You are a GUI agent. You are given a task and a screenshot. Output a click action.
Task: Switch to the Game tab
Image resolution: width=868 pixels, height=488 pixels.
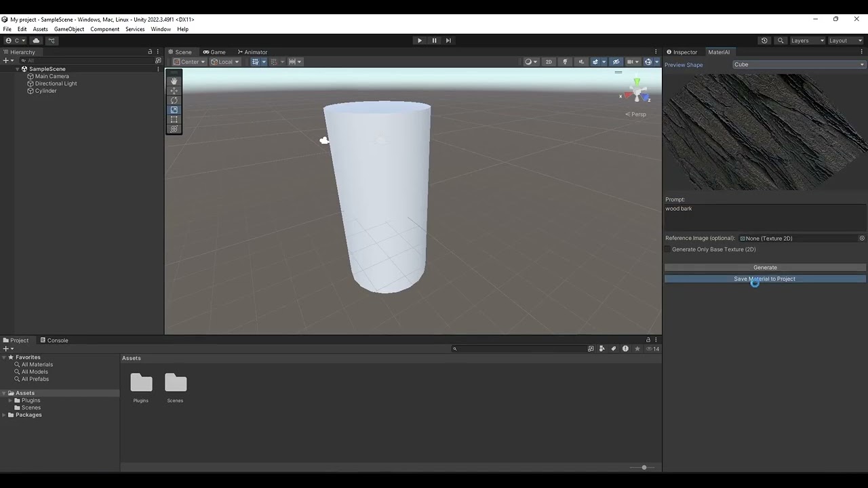point(214,52)
